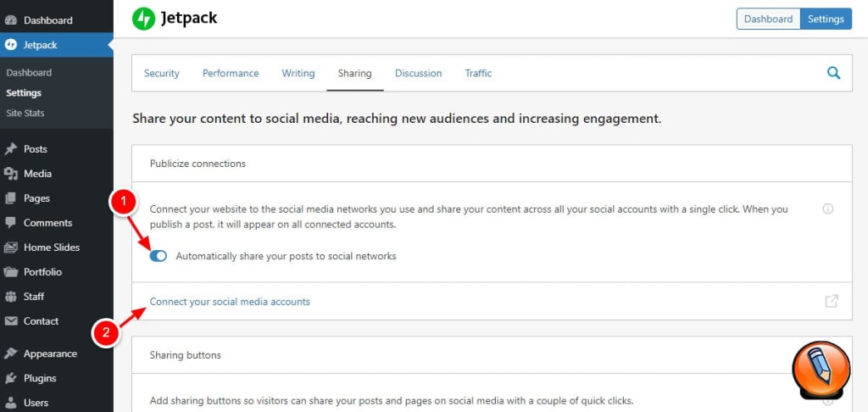Screen dimensions: 868x412
Task: Click the top Dashboard menu label
Action: tap(48, 20)
